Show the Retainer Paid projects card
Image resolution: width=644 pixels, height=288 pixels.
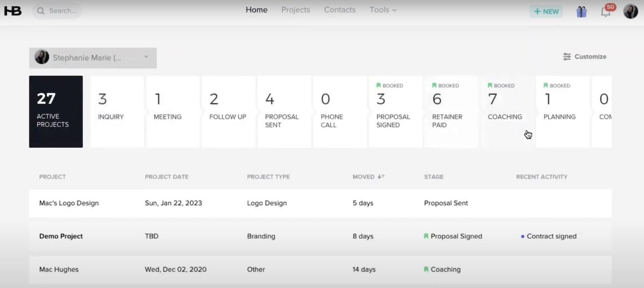pyautogui.click(x=451, y=111)
